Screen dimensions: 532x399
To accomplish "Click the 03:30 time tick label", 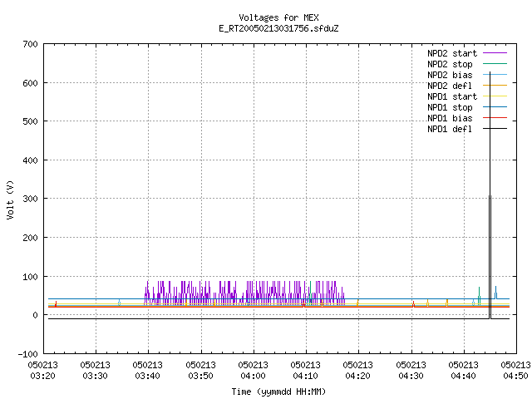I will [x=96, y=377].
